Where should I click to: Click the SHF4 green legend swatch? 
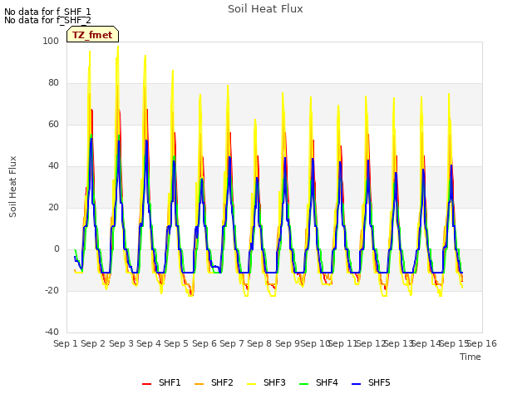click(x=304, y=384)
